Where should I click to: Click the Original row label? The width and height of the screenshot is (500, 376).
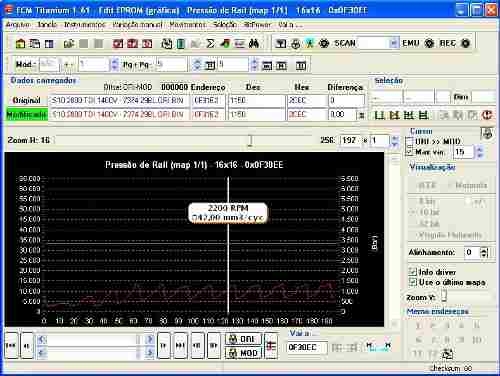[27, 100]
